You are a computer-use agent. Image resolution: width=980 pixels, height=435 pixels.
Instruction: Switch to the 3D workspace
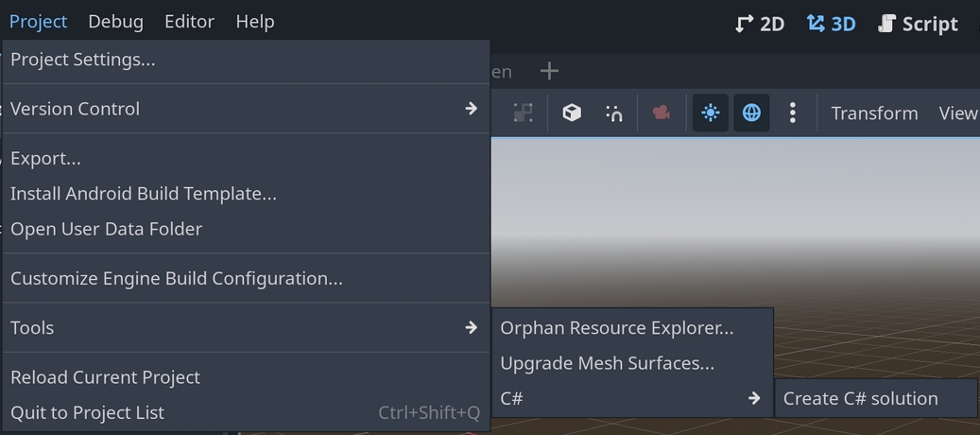(831, 24)
